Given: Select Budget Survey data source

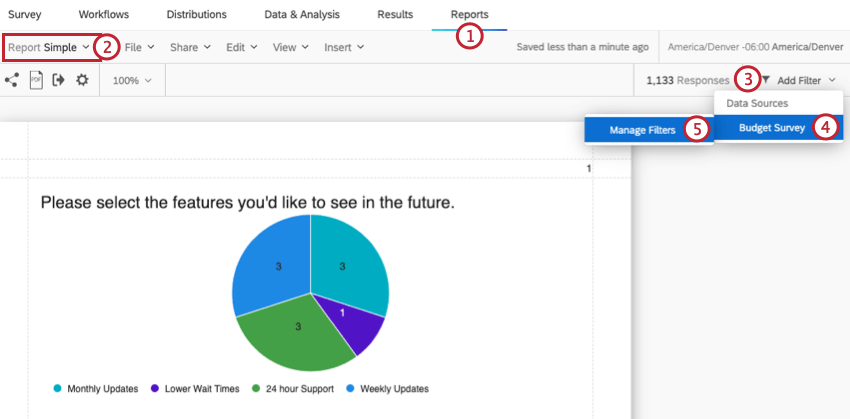Looking at the screenshot, I should pyautogui.click(x=772, y=128).
